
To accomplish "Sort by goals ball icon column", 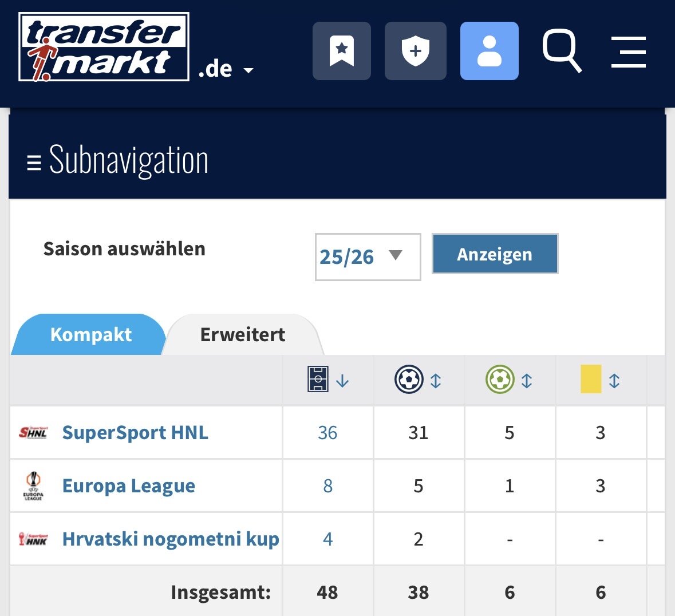I will point(419,379).
